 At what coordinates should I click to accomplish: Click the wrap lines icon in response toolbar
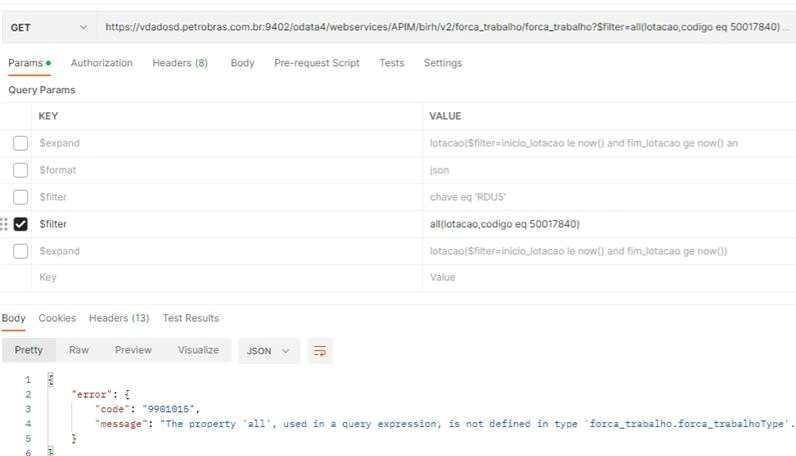coord(320,351)
